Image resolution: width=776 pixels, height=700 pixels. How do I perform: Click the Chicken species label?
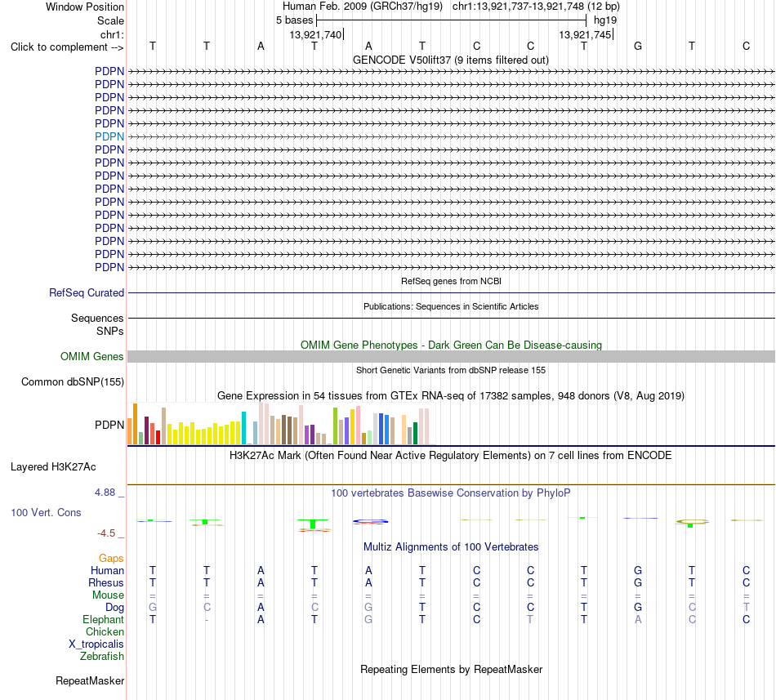[105, 631]
